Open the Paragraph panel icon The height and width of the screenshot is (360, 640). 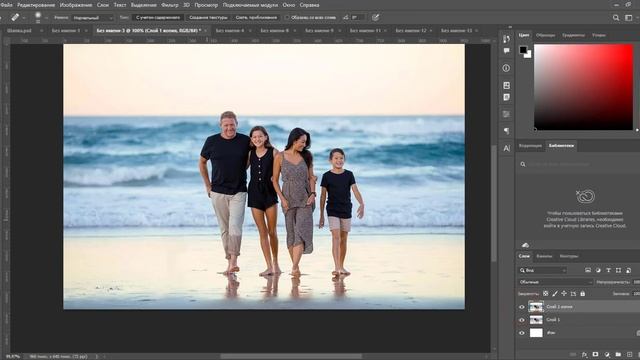tap(506, 131)
